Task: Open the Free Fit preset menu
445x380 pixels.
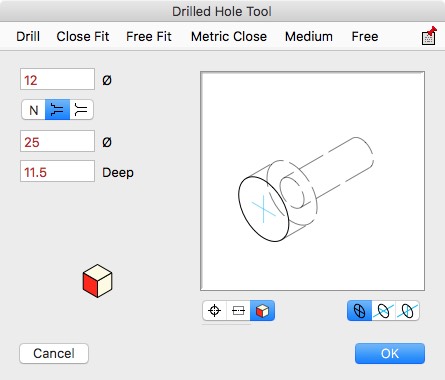Action: (149, 36)
